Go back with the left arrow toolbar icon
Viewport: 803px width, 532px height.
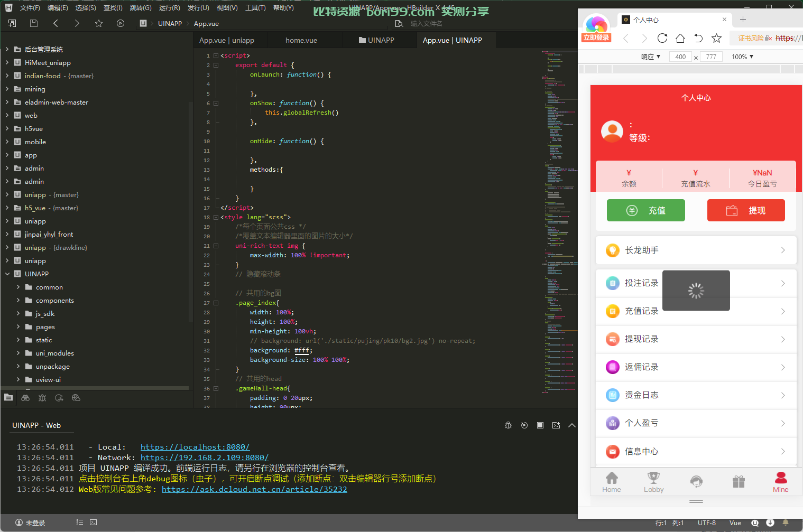point(56,23)
